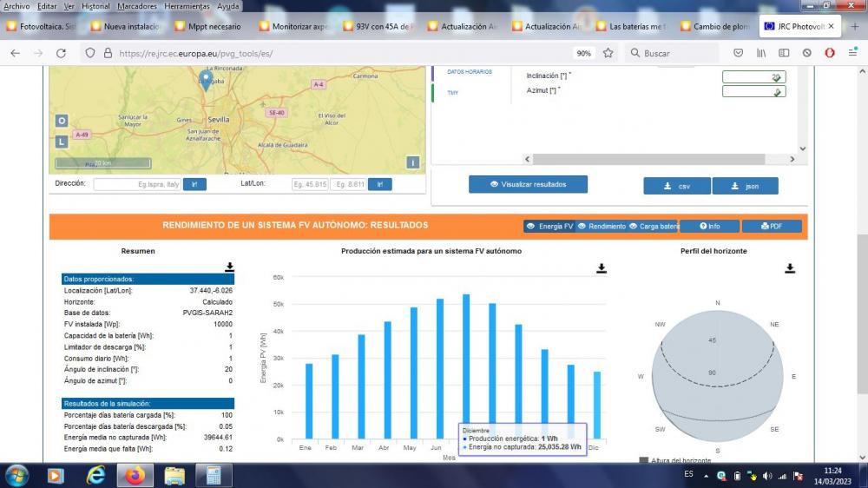Screen dimensions: 868x488
Task: Open Pocket save icon
Action: pyautogui.click(x=738, y=53)
